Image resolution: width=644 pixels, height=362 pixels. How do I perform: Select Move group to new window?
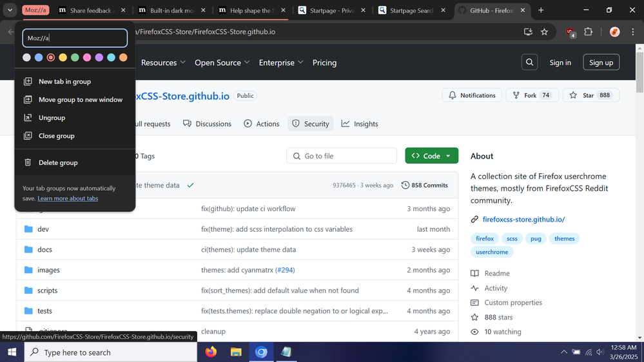[75, 99]
